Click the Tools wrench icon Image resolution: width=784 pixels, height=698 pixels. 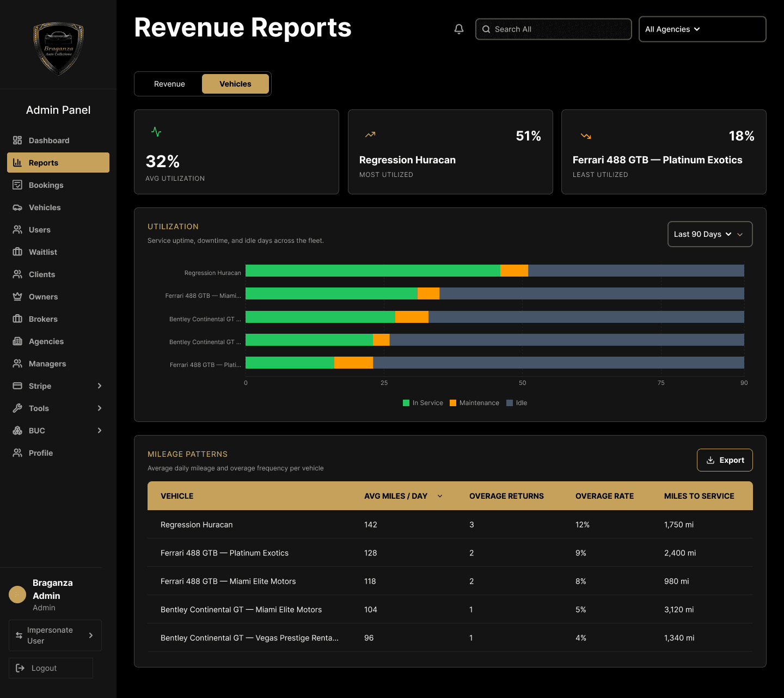coord(17,408)
